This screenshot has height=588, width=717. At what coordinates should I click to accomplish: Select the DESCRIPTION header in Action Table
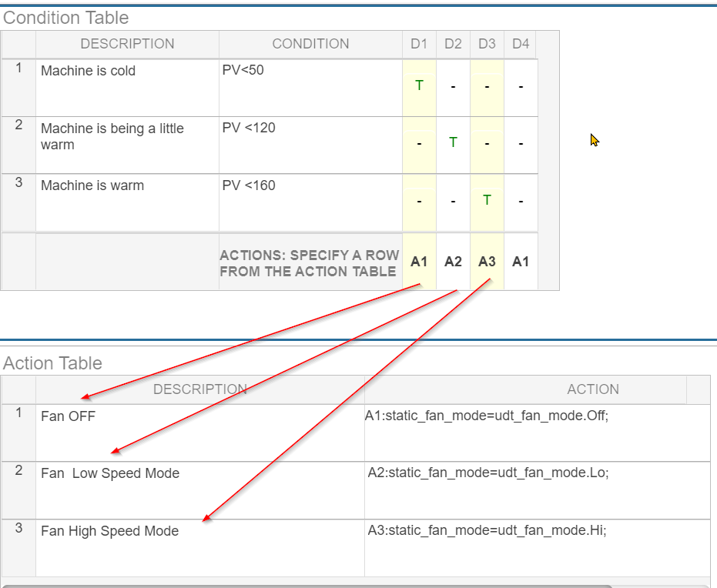tap(199, 389)
